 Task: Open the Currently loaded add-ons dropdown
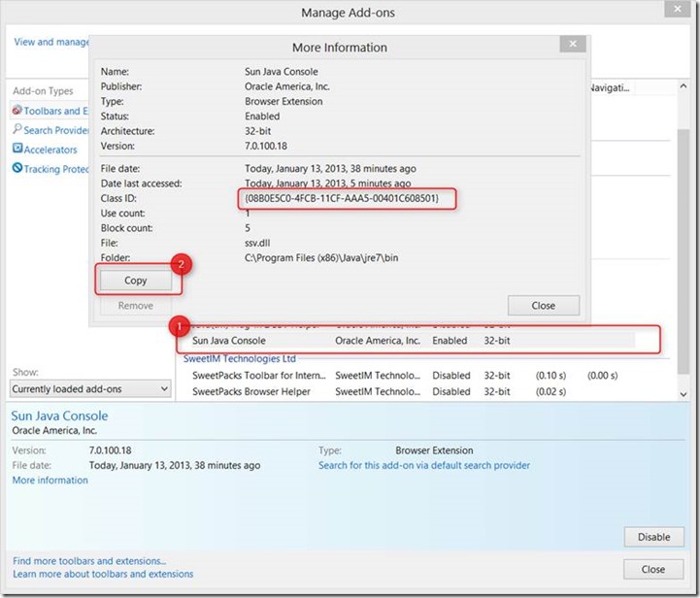[90, 388]
